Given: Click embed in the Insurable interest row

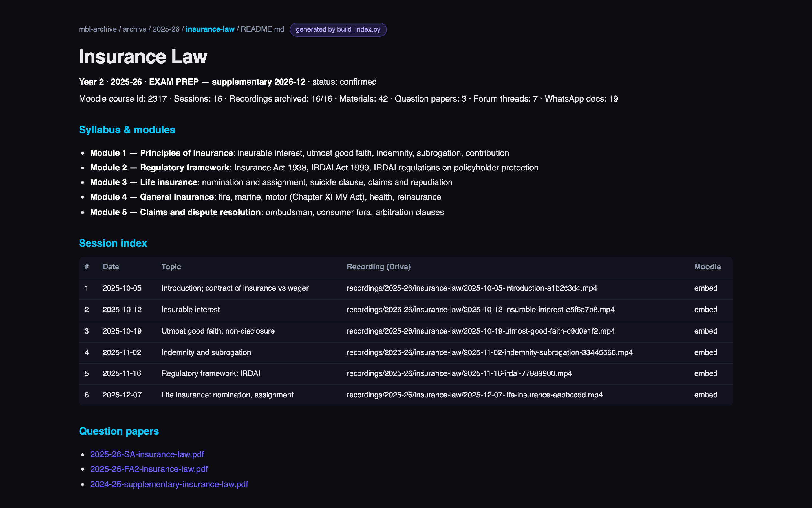Looking at the screenshot, I should [x=706, y=310].
